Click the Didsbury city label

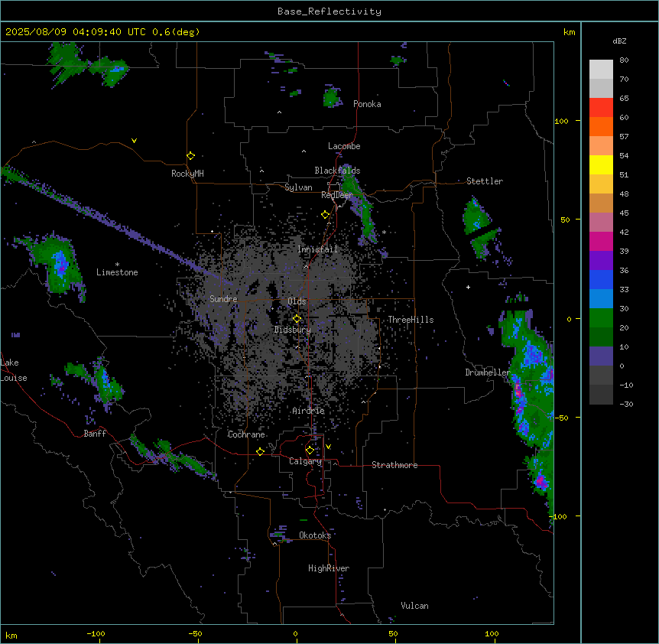293,330
